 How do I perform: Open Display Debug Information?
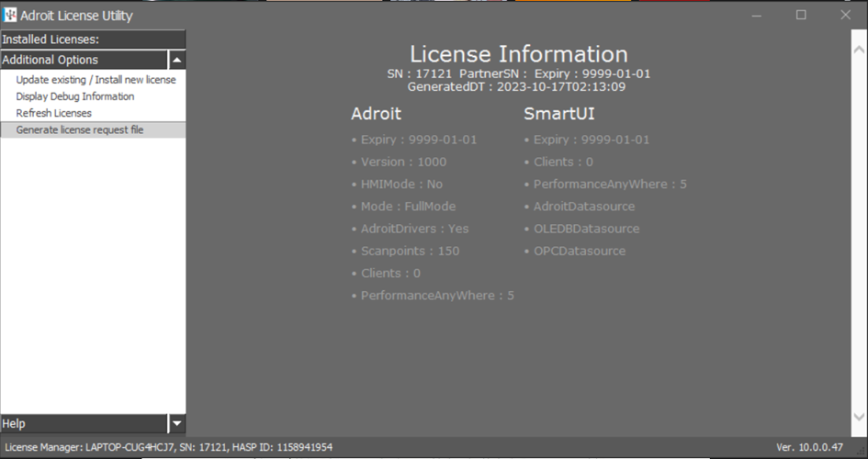pos(75,96)
